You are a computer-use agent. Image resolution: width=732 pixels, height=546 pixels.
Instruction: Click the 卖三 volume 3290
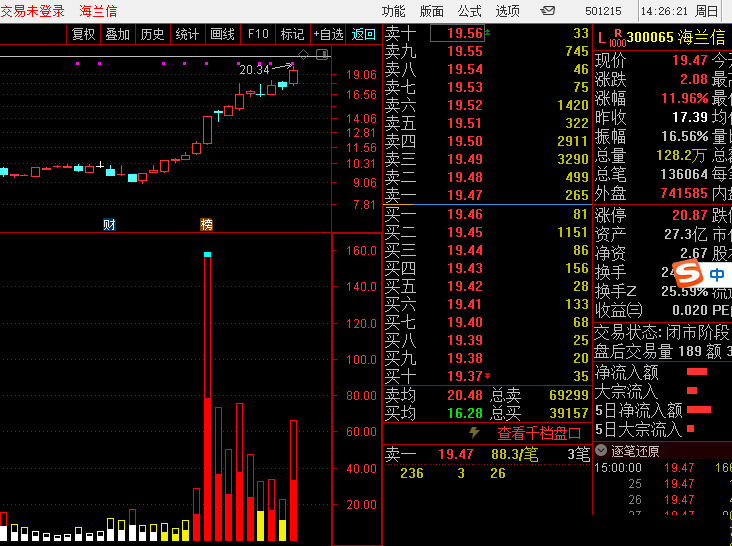click(x=573, y=159)
